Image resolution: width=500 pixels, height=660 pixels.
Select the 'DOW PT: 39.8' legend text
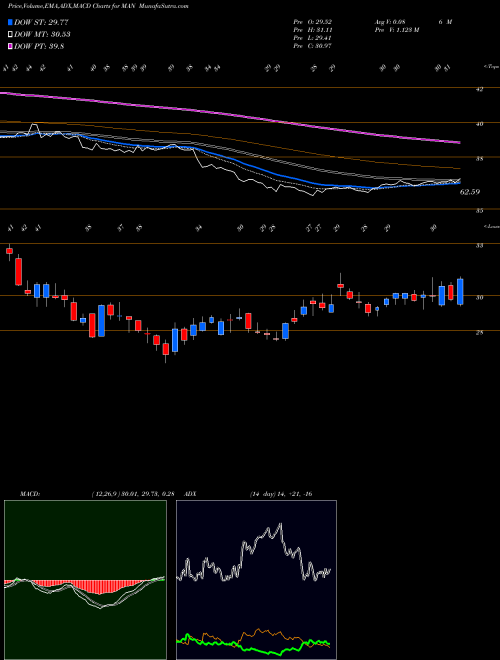click(39, 47)
